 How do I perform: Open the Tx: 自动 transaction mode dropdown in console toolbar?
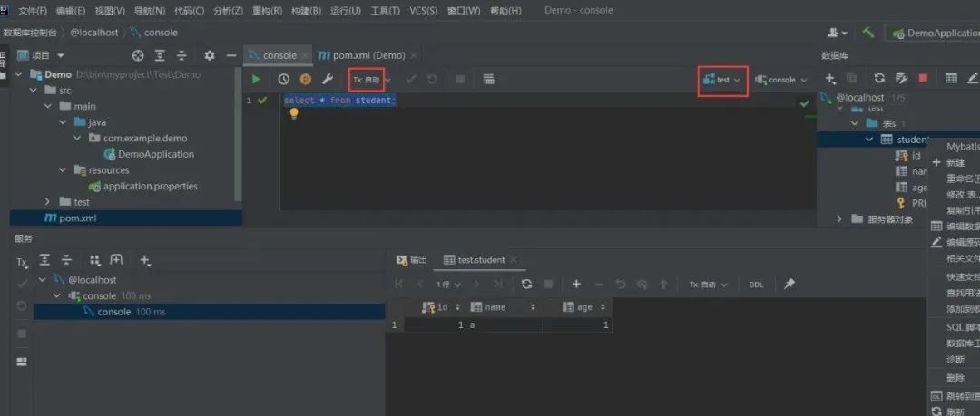point(372,80)
